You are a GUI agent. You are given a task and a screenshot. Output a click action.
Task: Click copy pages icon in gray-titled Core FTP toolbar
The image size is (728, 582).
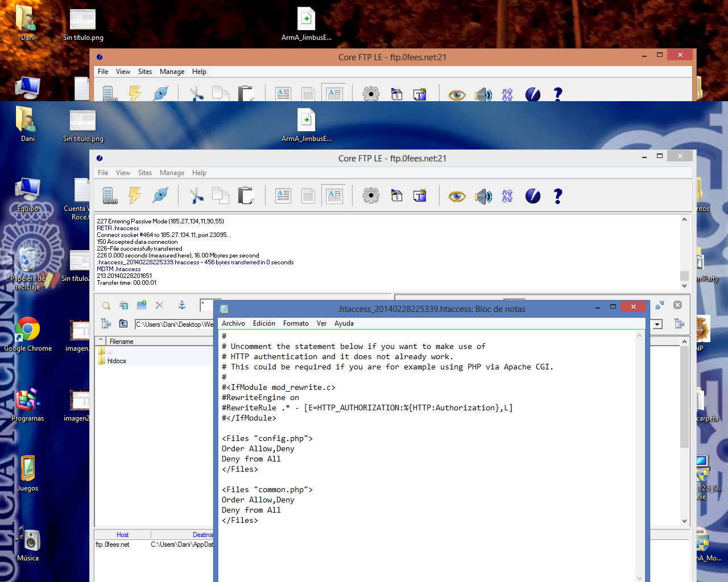pyautogui.click(x=220, y=196)
